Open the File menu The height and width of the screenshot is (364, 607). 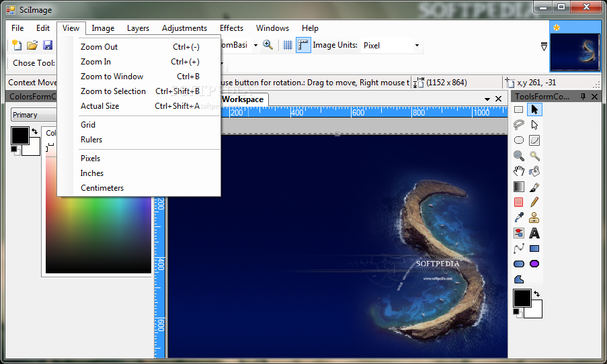point(17,28)
